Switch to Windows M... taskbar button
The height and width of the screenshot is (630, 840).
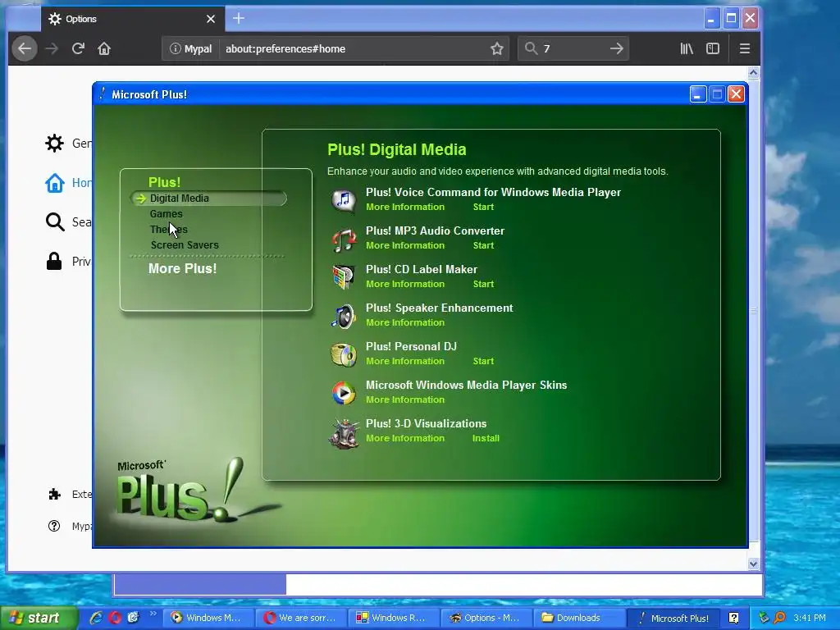[x=208, y=618]
